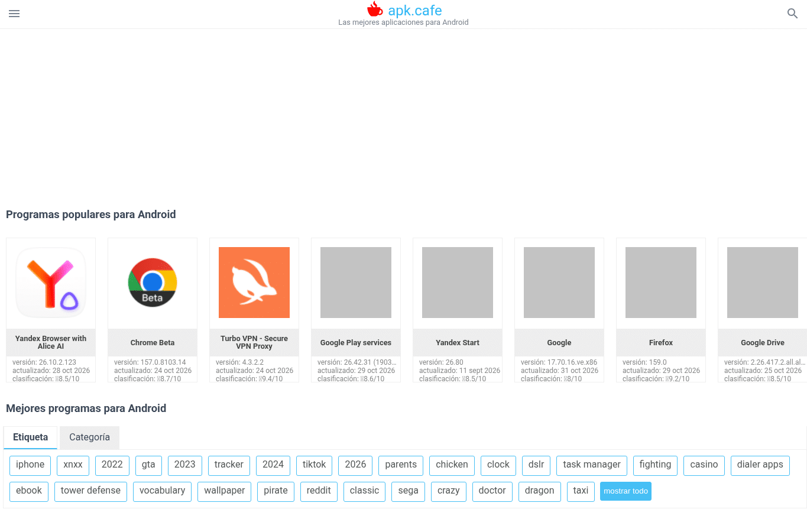Image resolution: width=807 pixels, height=532 pixels.
Task: Pick the 'tiktok' tag
Action: (x=315, y=465)
